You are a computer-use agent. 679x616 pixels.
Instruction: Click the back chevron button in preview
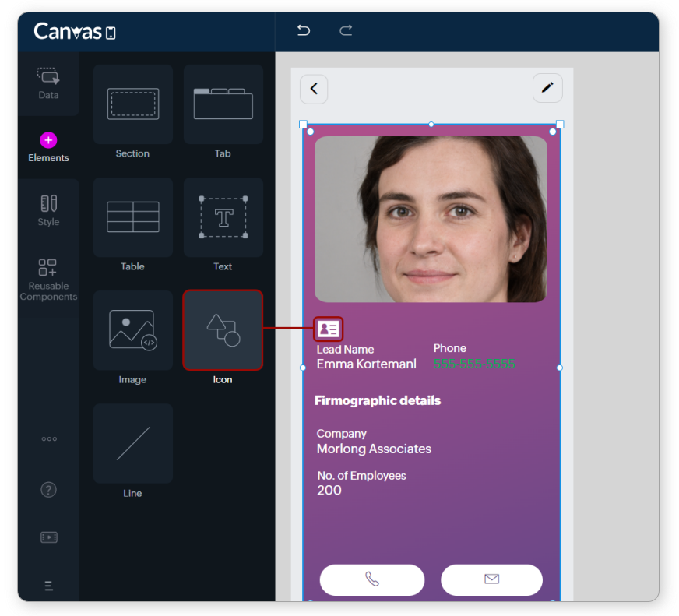click(x=314, y=89)
